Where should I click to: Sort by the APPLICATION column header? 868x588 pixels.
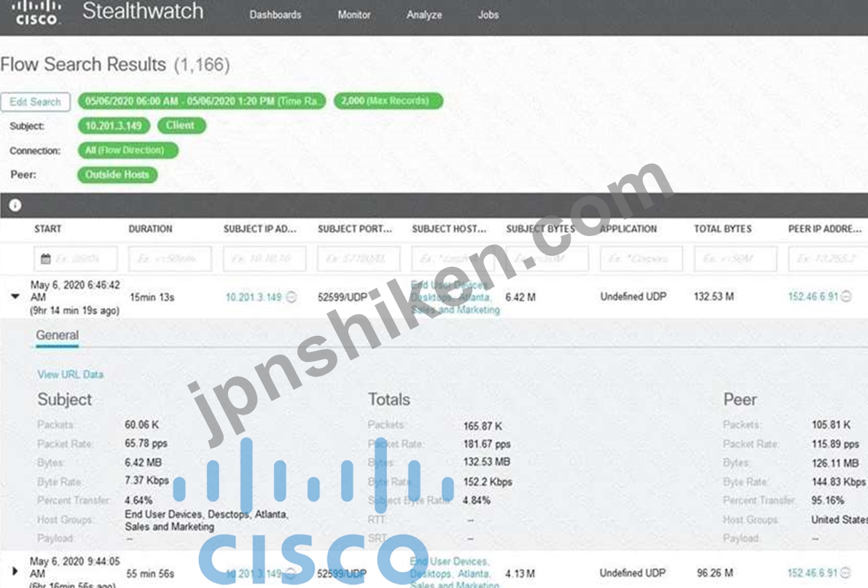click(628, 230)
